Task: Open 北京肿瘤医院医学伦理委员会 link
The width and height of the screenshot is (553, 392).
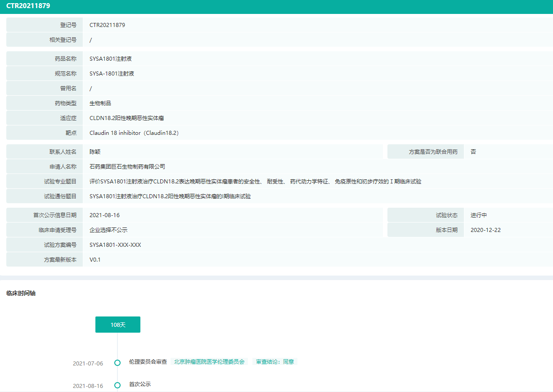Action: pos(209,362)
